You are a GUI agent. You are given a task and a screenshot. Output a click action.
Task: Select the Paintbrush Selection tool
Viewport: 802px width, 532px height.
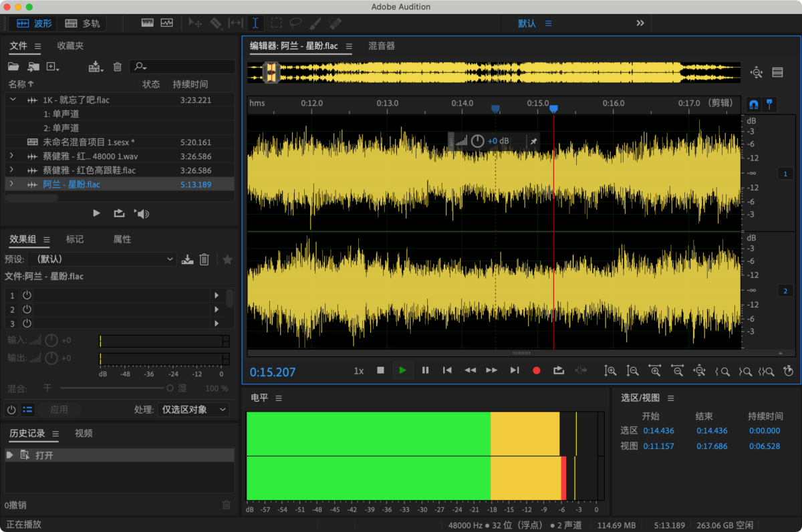315,23
